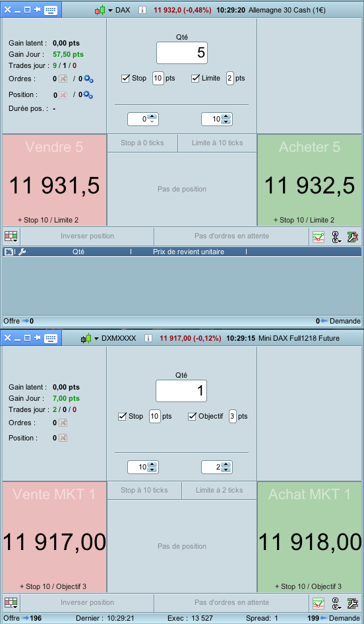This screenshot has height=624, width=364.
Task: Open the tools settings icon in DXMXXXX window
Action: tap(353, 604)
